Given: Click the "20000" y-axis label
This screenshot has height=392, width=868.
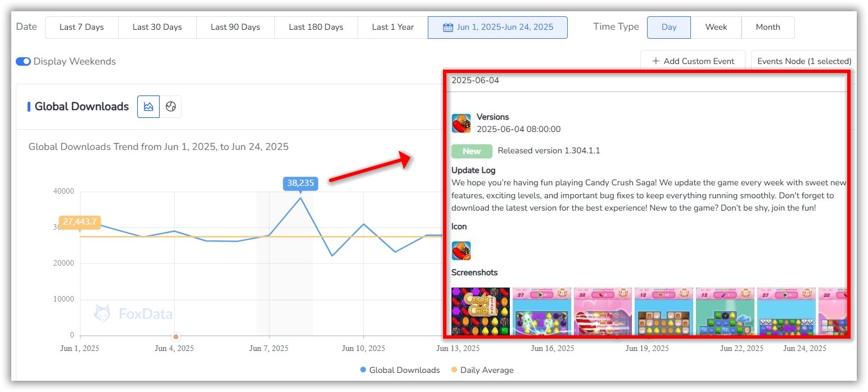Looking at the screenshot, I should click(62, 263).
